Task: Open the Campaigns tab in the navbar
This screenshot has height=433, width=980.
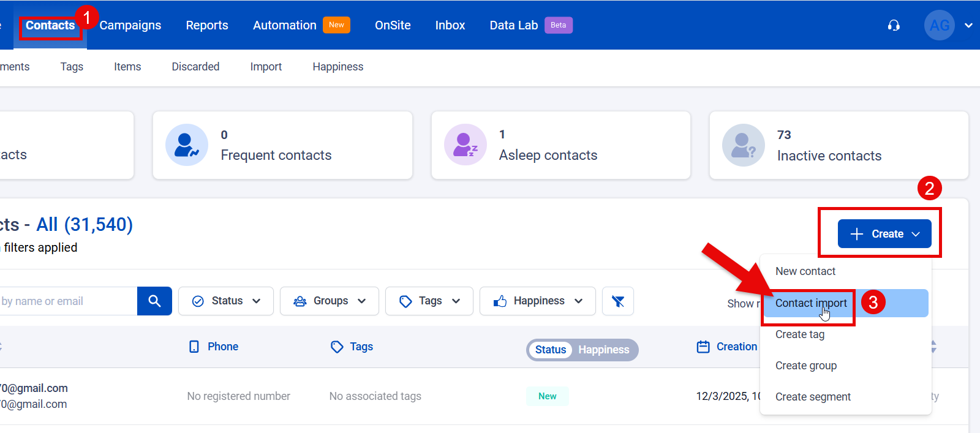Action: pos(130,25)
